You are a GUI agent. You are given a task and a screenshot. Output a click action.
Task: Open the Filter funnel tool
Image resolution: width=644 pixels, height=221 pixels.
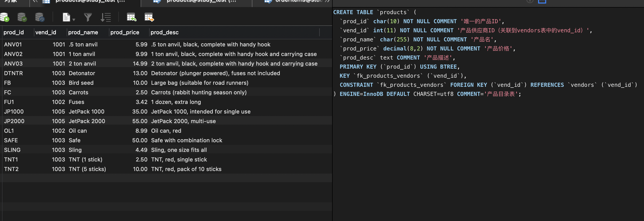[88, 17]
